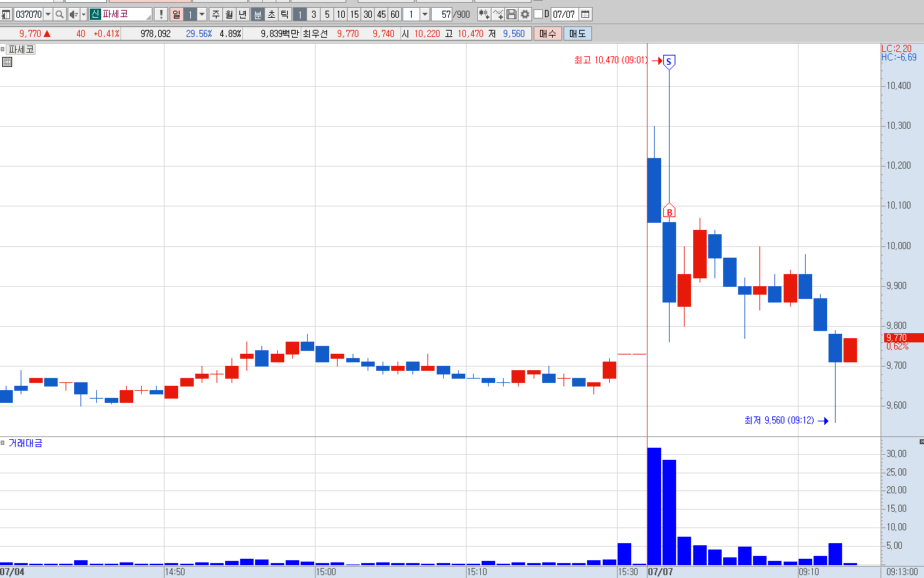924x578 pixels.
Task: Choose the 45-minute interval button
Action: (381, 14)
